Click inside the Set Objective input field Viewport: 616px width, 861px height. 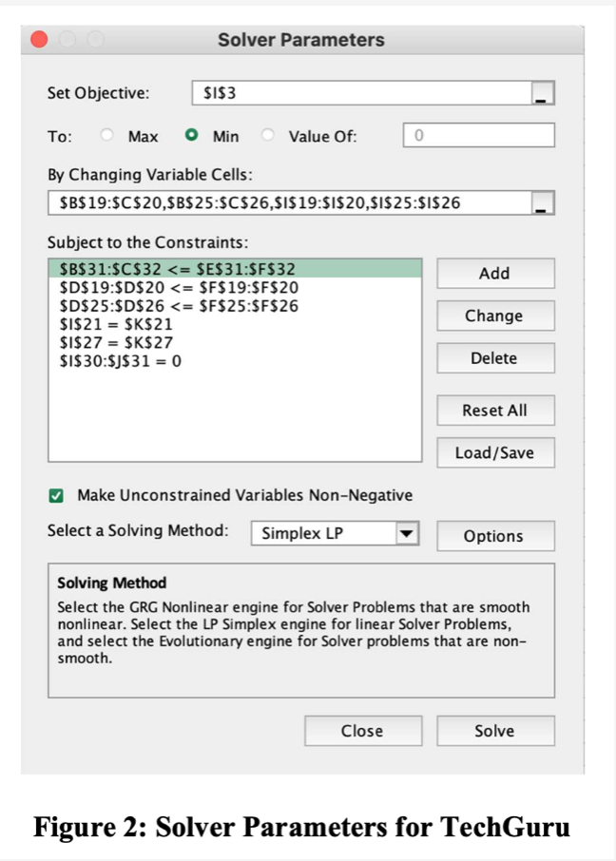pyautogui.click(x=361, y=92)
